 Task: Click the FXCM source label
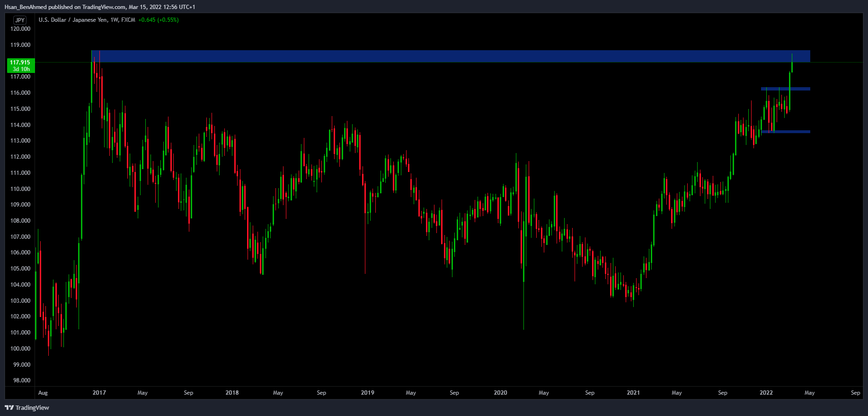click(128, 20)
